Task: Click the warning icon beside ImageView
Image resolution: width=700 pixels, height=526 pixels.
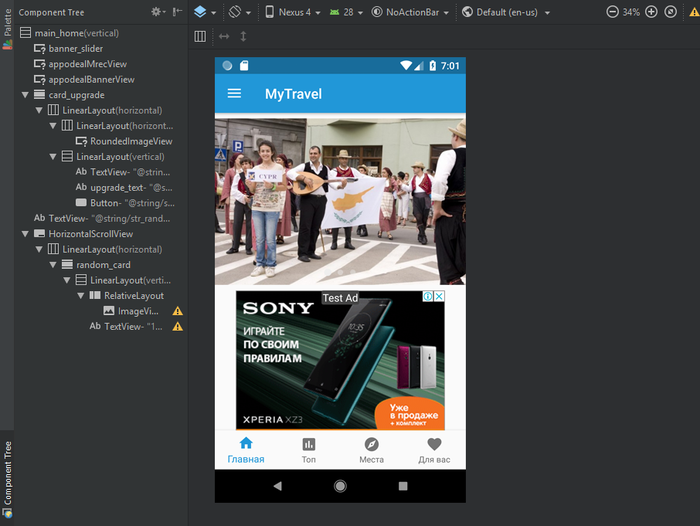Action: [177, 311]
